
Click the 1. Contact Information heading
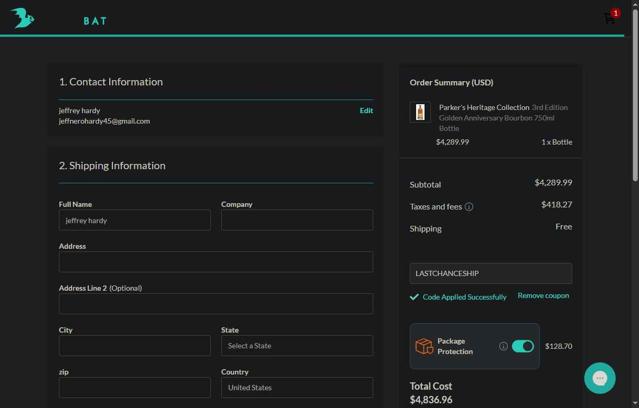(x=111, y=82)
